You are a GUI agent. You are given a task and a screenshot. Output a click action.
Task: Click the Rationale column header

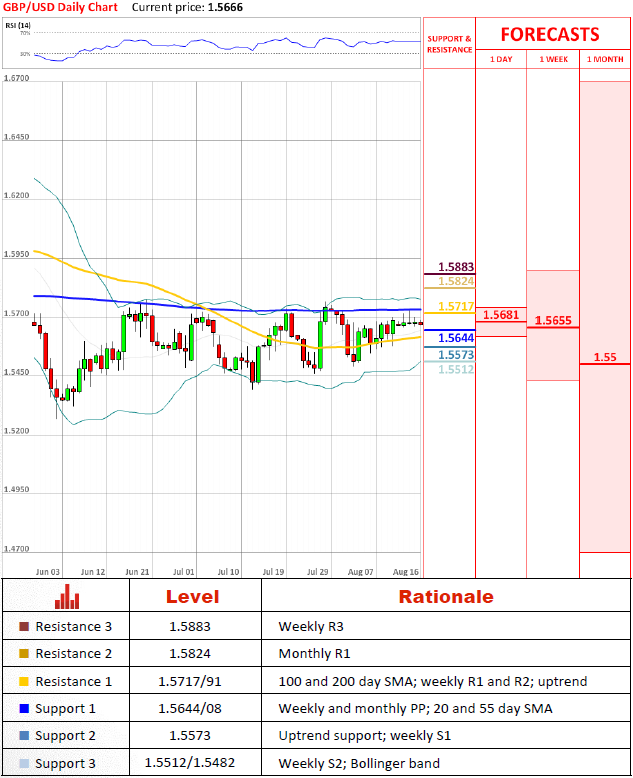pos(446,597)
